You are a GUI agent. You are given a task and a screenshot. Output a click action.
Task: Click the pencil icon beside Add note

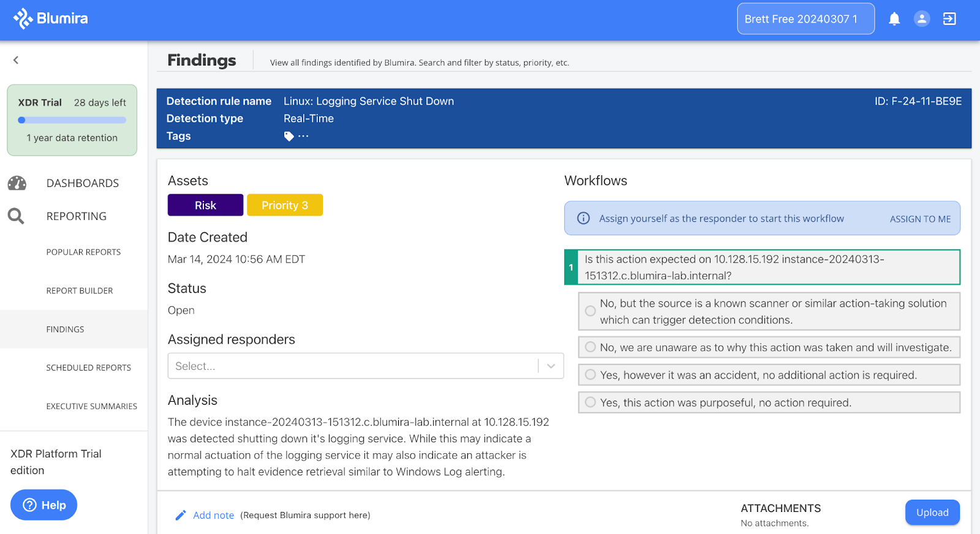(181, 515)
